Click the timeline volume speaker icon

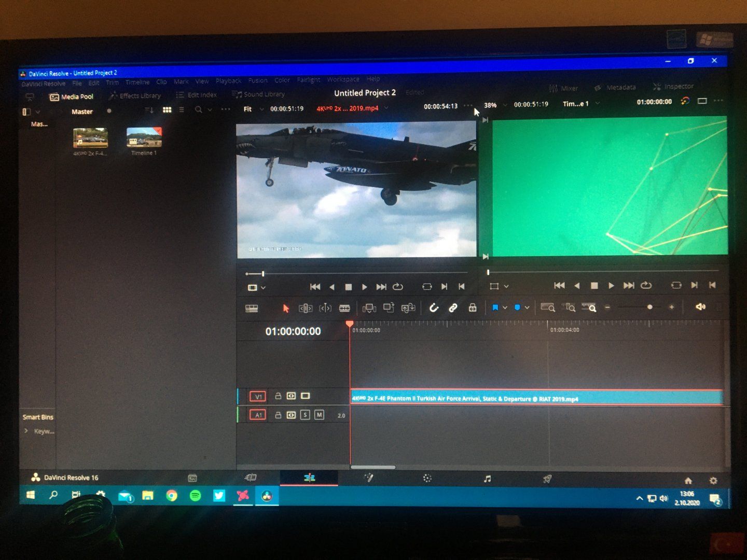(x=700, y=307)
